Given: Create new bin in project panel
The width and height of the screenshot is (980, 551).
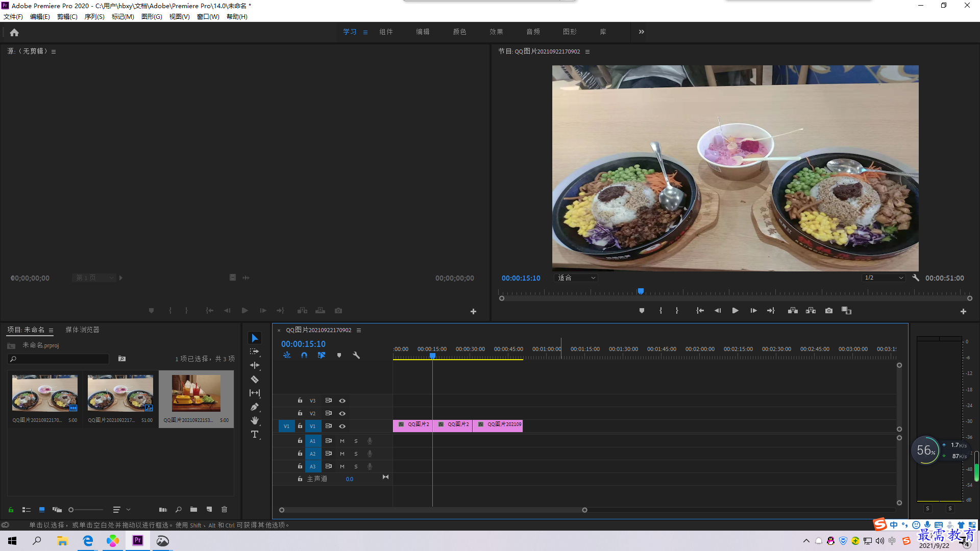Looking at the screenshot, I should point(193,509).
